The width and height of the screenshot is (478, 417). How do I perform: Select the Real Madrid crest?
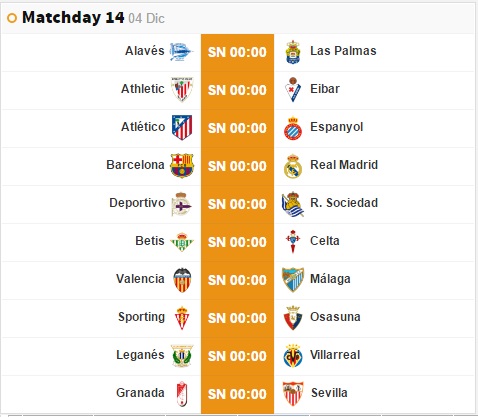click(293, 166)
